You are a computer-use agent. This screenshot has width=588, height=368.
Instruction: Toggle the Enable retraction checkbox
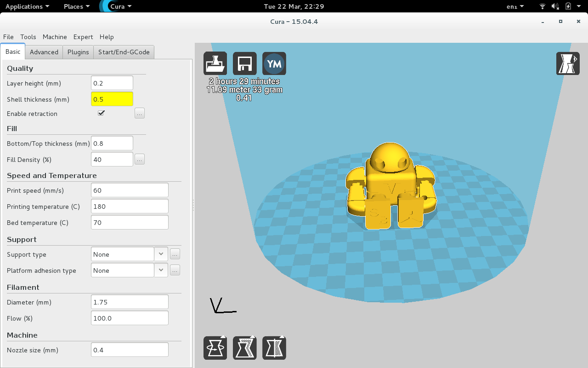(x=101, y=113)
